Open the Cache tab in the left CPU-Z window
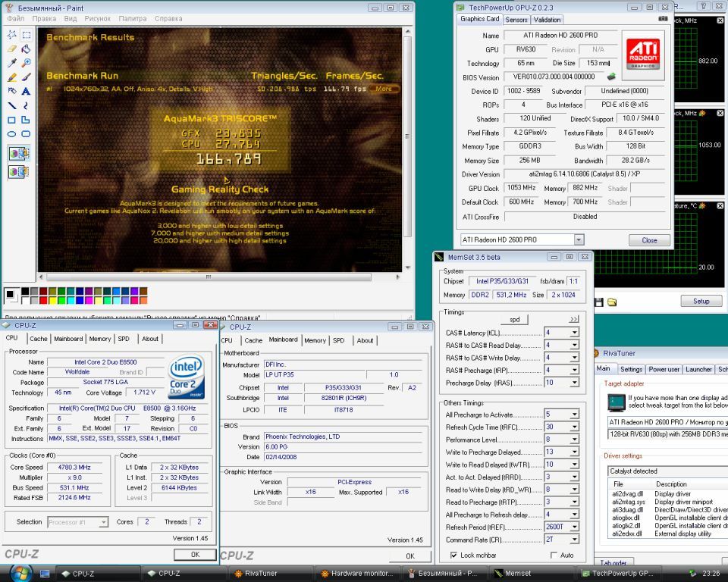The height and width of the screenshot is (582, 728). pos(39,339)
